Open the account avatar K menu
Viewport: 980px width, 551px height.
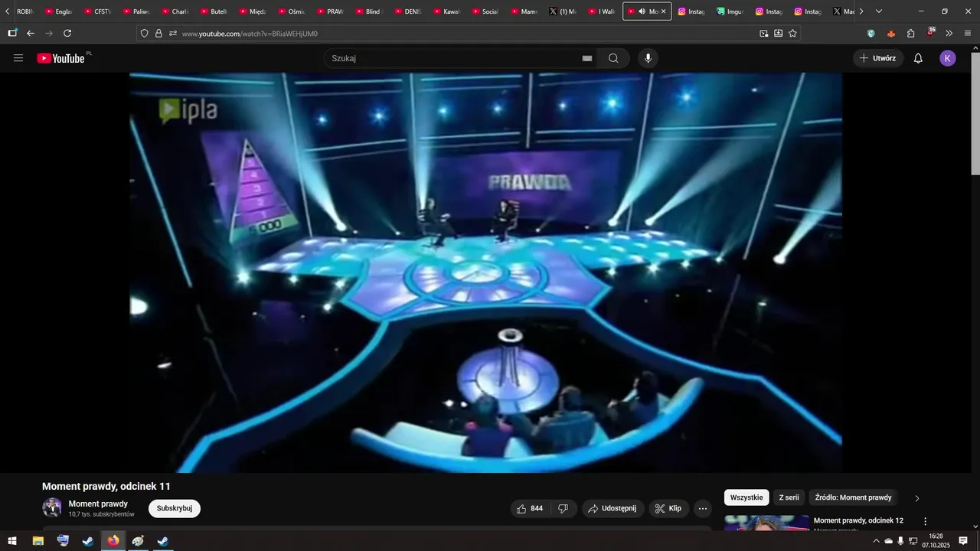[x=948, y=58]
